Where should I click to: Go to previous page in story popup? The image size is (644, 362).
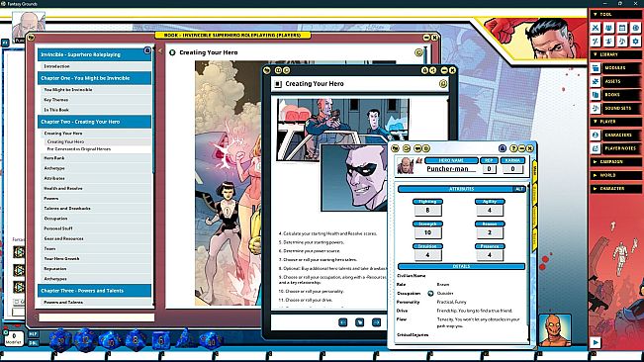coord(343,322)
